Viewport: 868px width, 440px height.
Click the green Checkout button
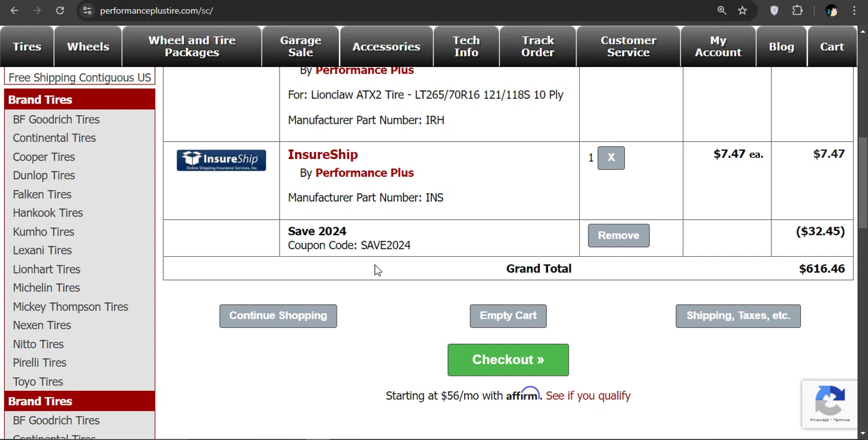tap(508, 360)
